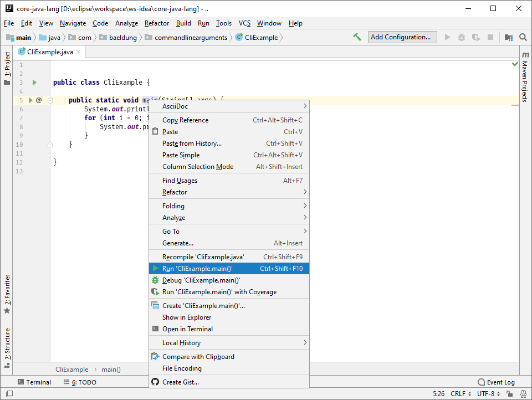Choose Paste Simple
The width and height of the screenshot is (532, 400).
pyautogui.click(x=229, y=155)
